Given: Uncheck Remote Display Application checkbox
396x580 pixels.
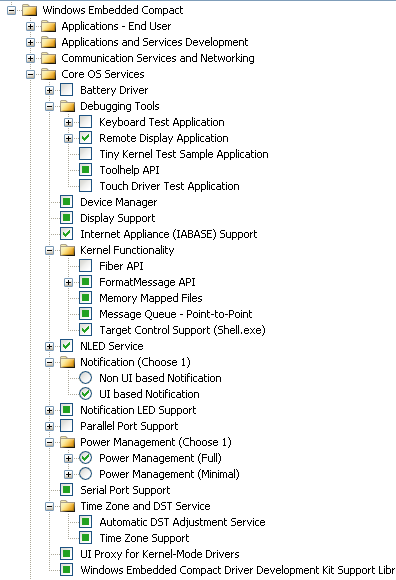Looking at the screenshot, I should [x=85, y=138].
